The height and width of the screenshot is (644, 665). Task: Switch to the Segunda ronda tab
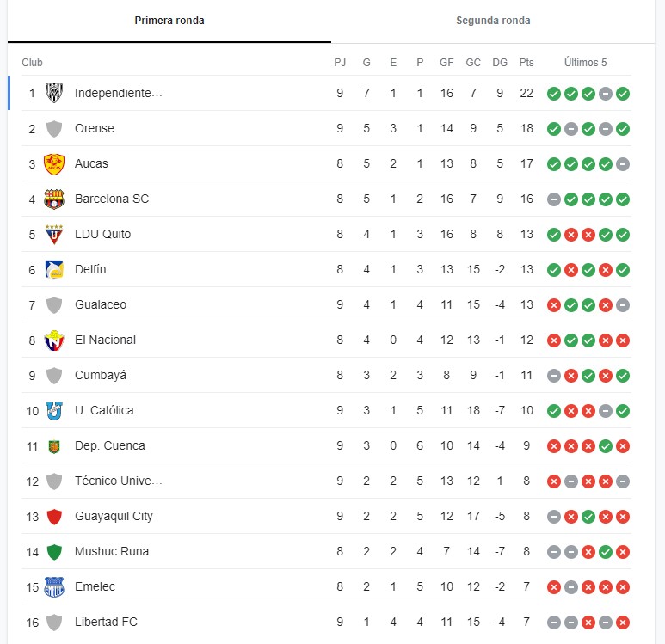click(493, 21)
